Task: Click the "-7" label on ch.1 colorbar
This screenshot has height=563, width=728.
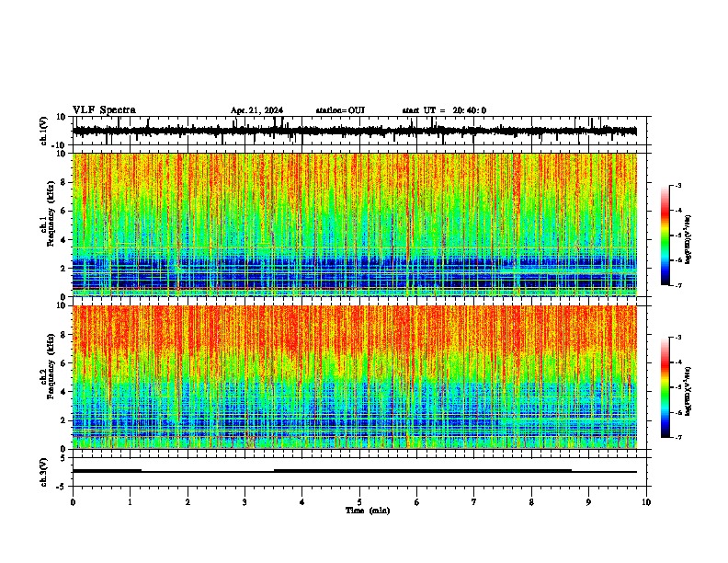Action: [x=678, y=285]
